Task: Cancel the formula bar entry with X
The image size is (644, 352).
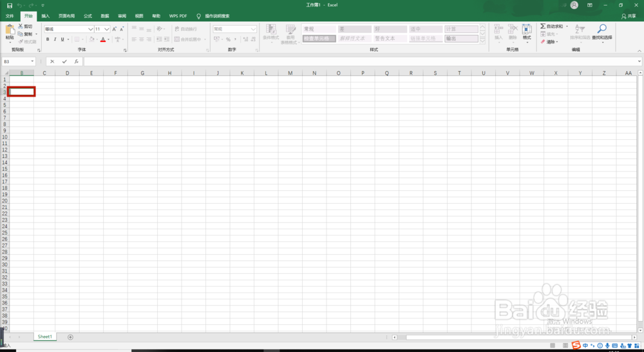Action: [x=52, y=62]
